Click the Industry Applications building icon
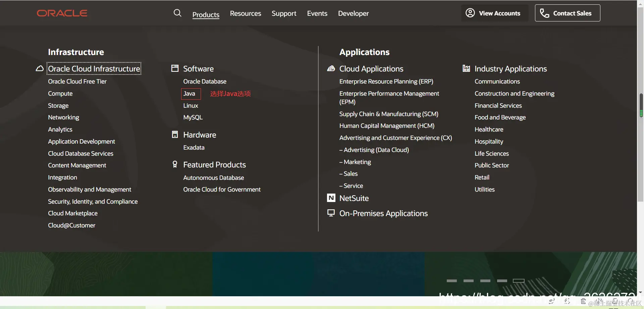Screen dimensions: 644x309 pos(466,68)
